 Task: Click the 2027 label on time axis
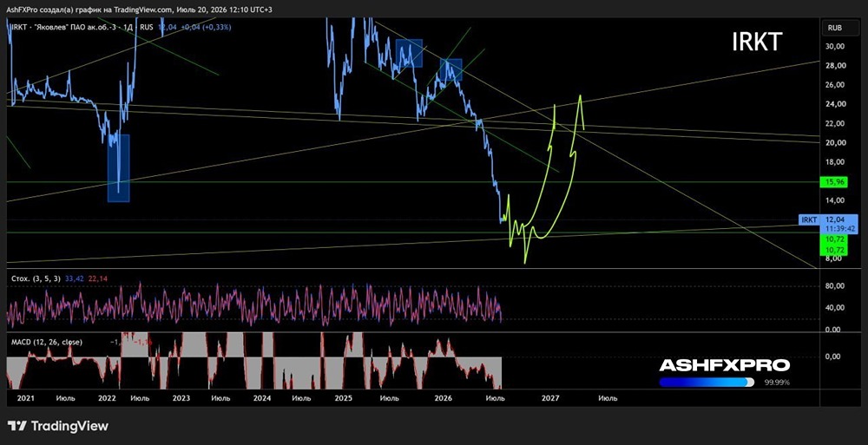coord(550,398)
